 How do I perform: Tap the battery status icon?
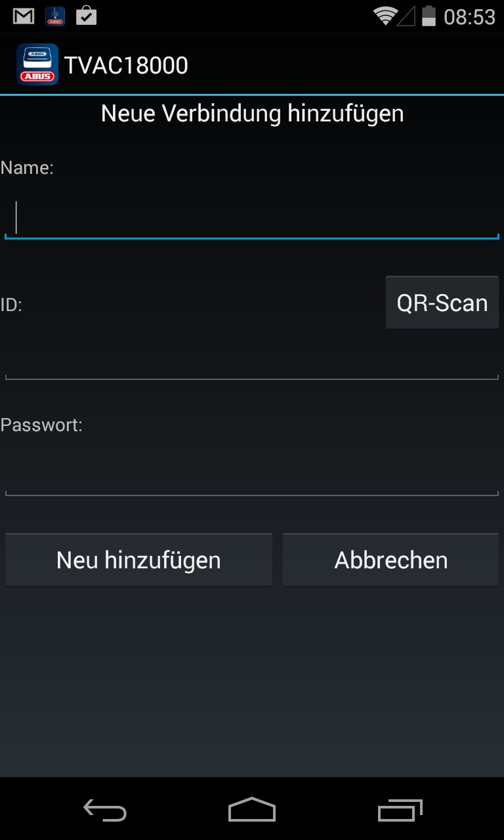429,16
